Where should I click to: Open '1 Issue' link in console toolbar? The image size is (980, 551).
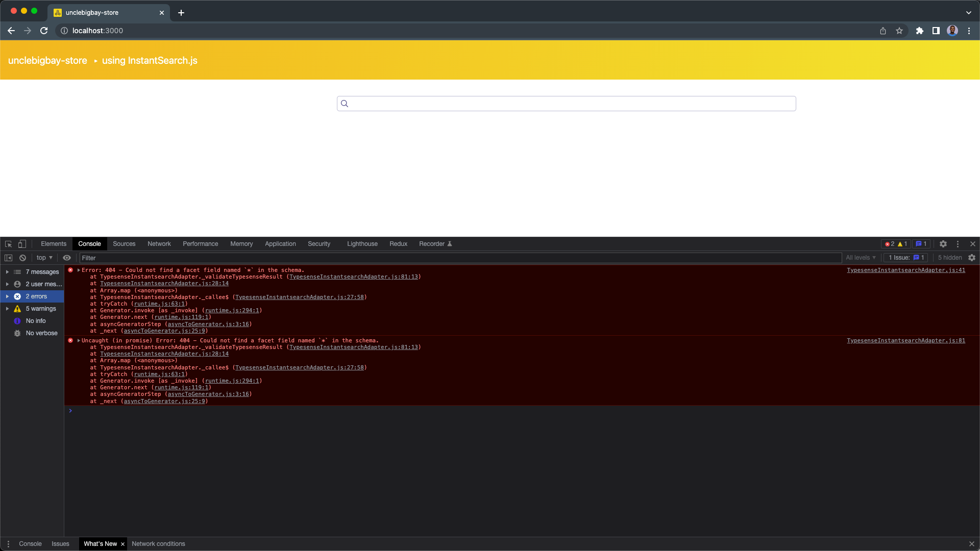click(x=906, y=258)
